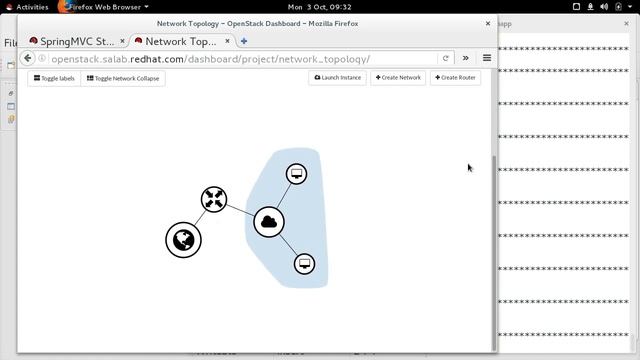Expand the system status menu arrow

pyautogui.click(x=630, y=7)
